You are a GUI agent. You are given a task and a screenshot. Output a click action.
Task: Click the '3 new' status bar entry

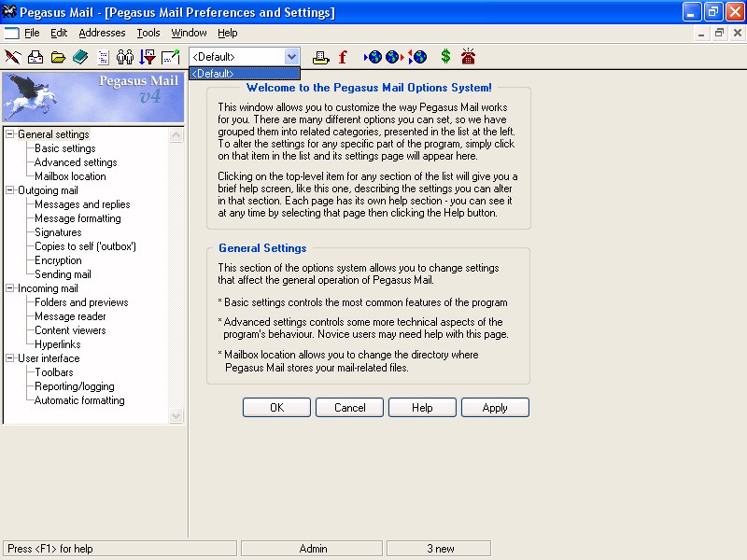point(439,549)
